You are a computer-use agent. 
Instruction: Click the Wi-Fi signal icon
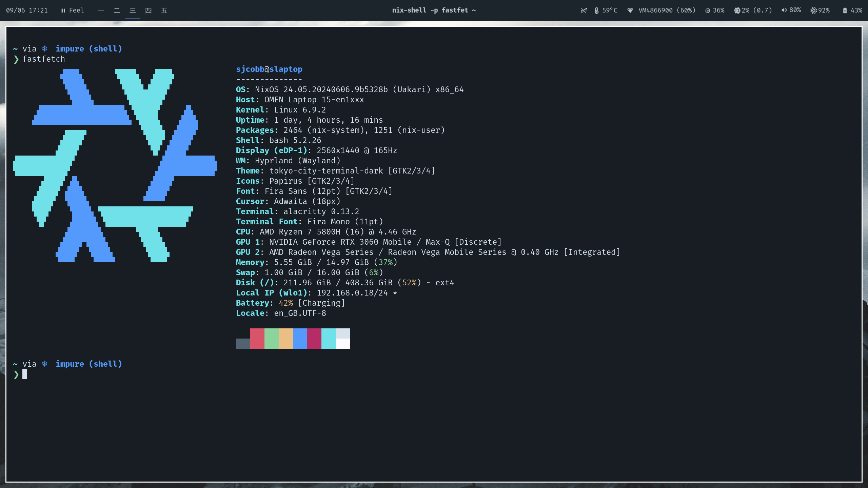pyautogui.click(x=630, y=11)
